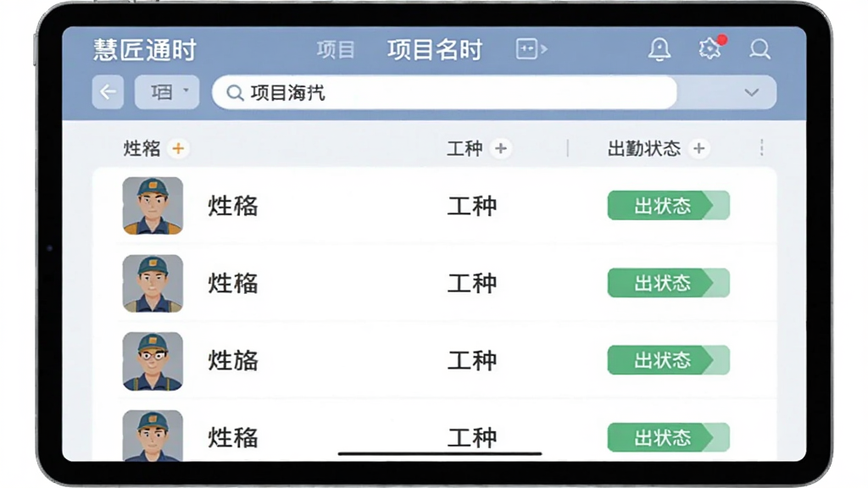Open the vertical three-dot column menu

pyautogui.click(x=762, y=147)
